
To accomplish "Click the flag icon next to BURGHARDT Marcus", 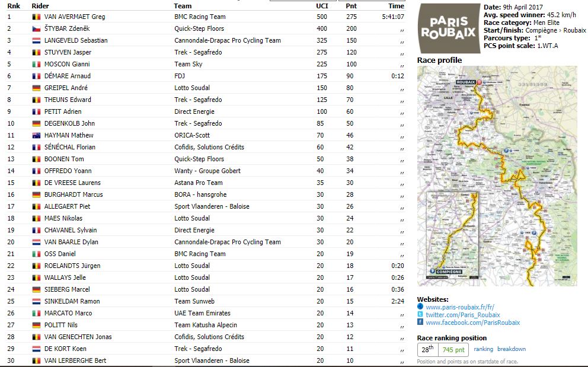I will (x=36, y=194).
